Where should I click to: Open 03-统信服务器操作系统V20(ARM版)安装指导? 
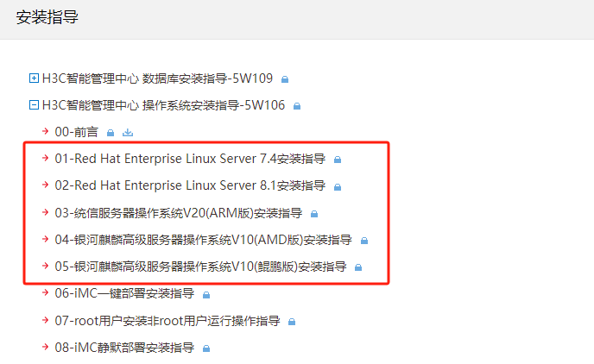click(x=179, y=213)
